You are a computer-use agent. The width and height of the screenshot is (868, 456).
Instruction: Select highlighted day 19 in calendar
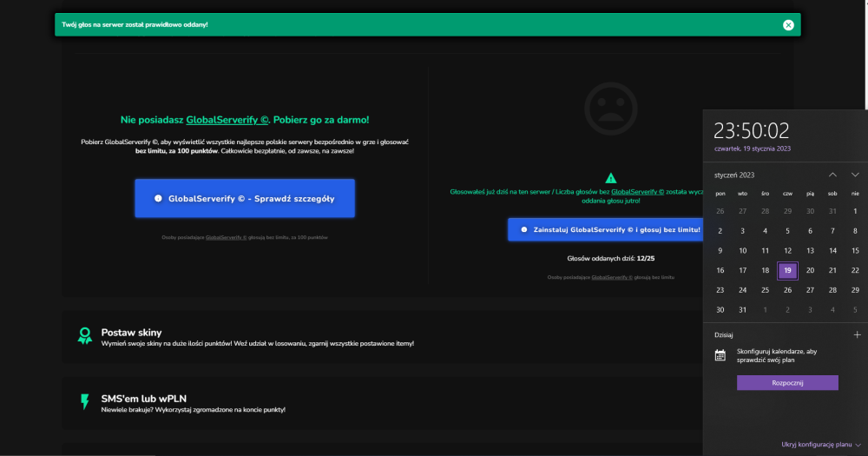[x=787, y=270]
